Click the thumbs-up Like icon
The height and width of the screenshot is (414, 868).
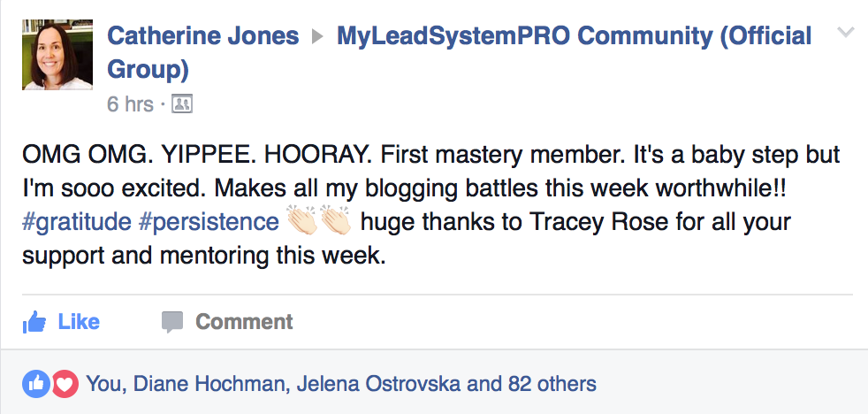point(34,322)
